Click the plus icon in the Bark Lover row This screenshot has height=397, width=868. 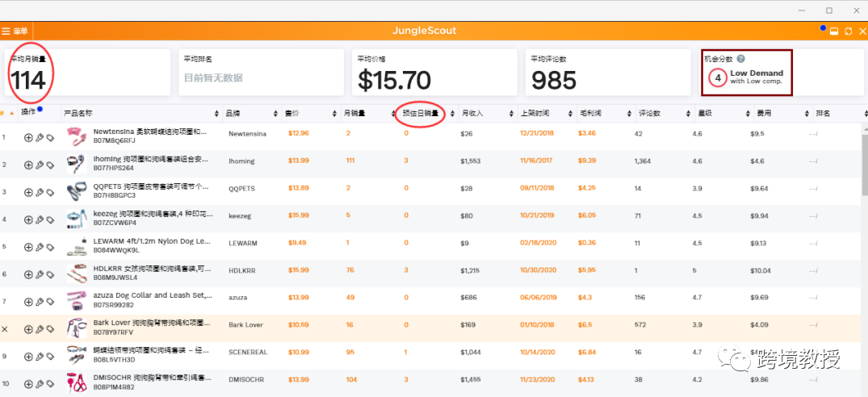(28, 329)
